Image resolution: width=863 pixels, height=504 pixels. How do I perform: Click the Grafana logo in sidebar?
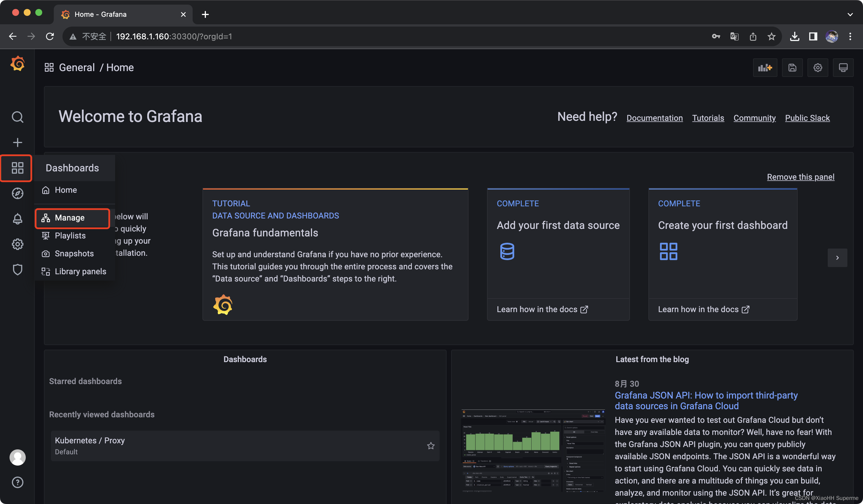tap(17, 64)
